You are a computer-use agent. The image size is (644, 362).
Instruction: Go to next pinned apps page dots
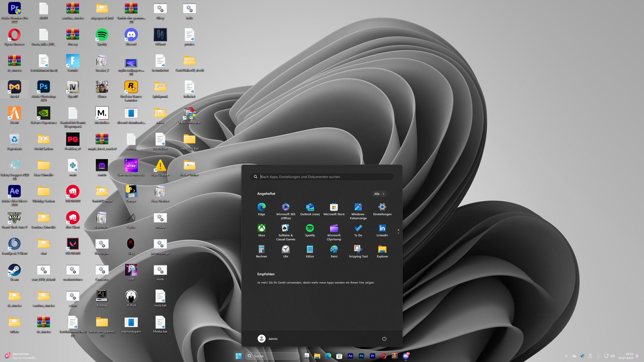[x=398, y=232]
